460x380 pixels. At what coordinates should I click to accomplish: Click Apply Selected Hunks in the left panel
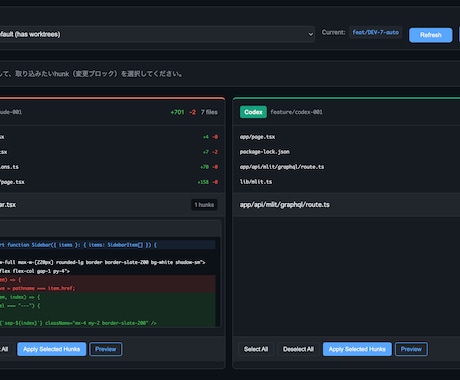pos(52,349)
